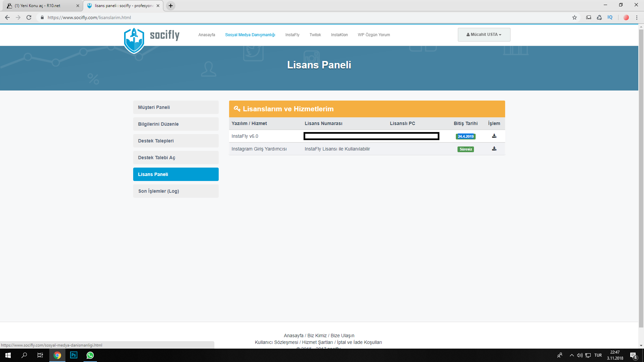Open the cast/media extension icon in toolbar
The width and height of the screenshot is (644, 362).
point(589,17)
